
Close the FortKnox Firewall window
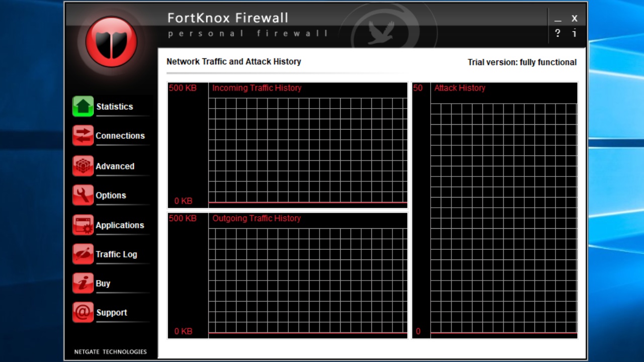(574, 19)
